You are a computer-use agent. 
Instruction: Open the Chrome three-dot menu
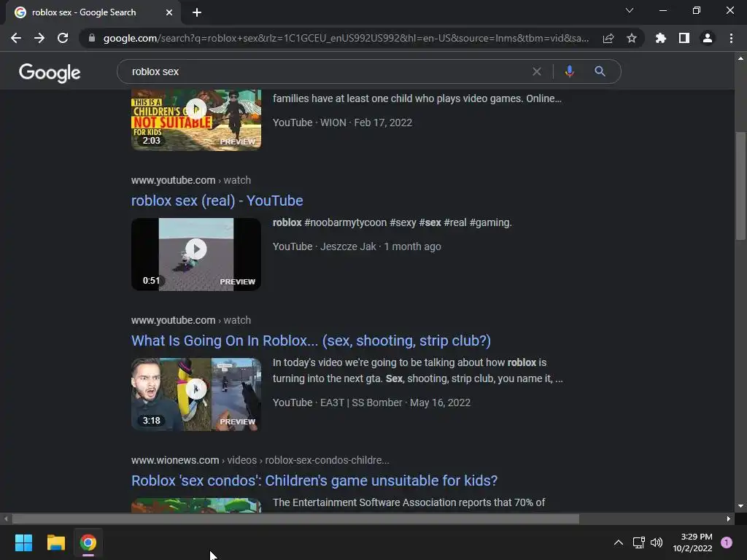coord(731,38)
